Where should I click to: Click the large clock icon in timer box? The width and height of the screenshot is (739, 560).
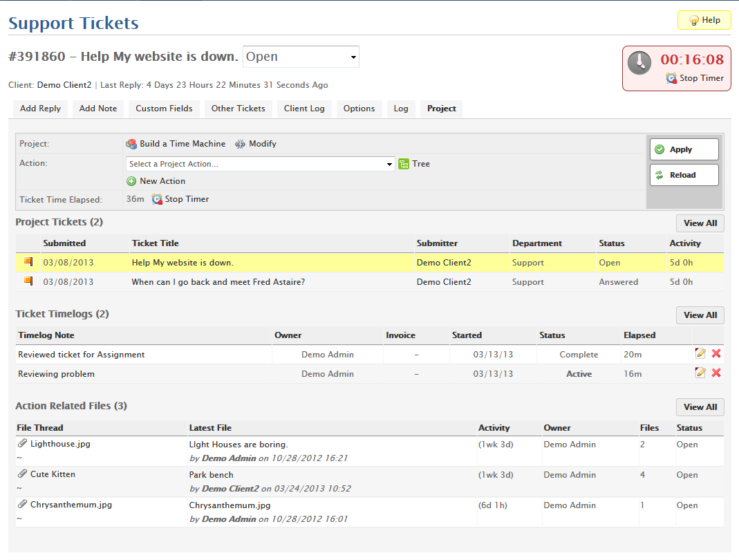point(639,63)
